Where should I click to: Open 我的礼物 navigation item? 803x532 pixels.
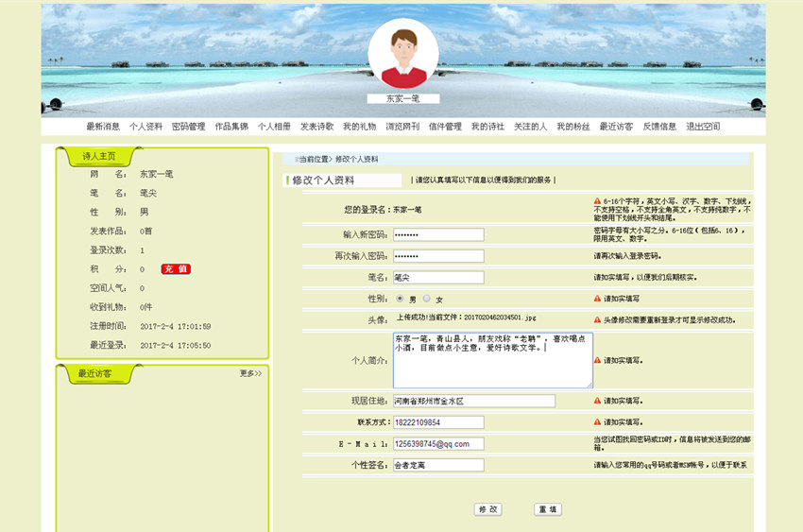click(x=359, y=127)
